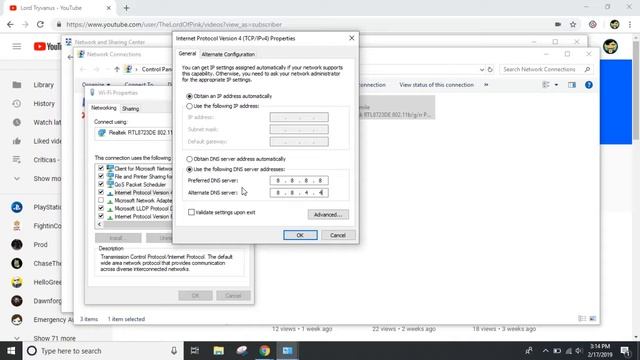Switch to Chrome from taskbar

264,351
